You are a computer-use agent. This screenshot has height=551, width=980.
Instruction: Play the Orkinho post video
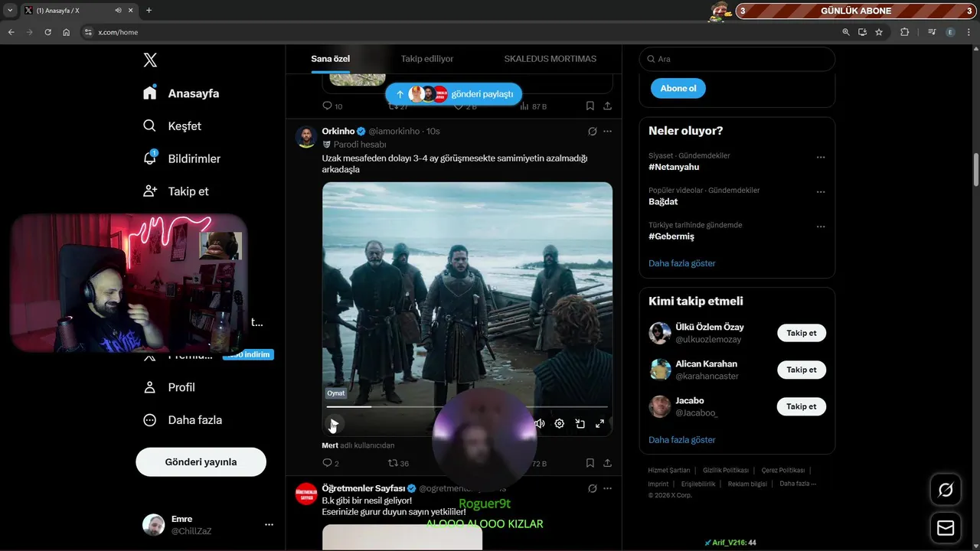(334, 423)
